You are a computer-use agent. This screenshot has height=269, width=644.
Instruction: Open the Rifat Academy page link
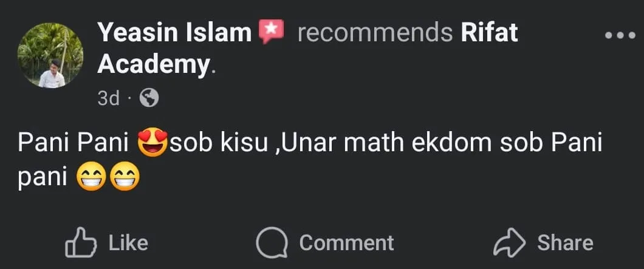(x=489, y=33)
